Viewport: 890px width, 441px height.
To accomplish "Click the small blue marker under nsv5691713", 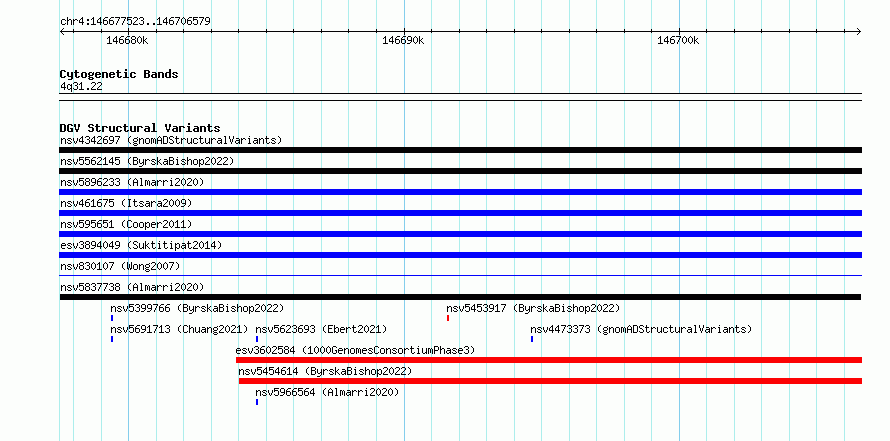I will tap(112, 339).
